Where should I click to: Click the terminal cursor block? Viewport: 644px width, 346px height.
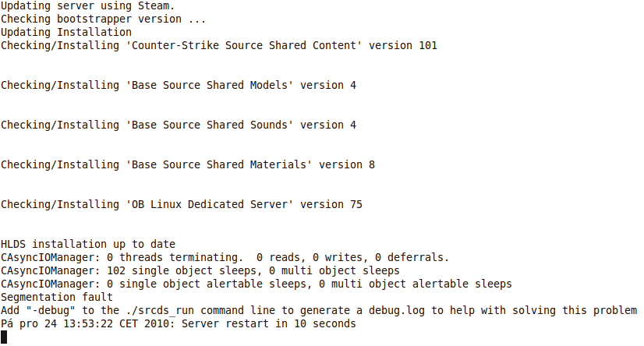click(x=4, y=337)
